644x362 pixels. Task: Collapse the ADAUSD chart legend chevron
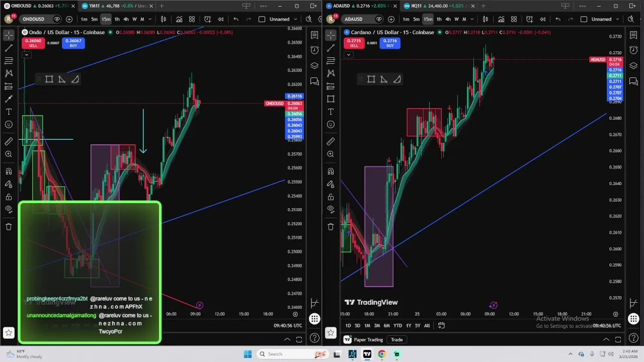coord(348,54)
